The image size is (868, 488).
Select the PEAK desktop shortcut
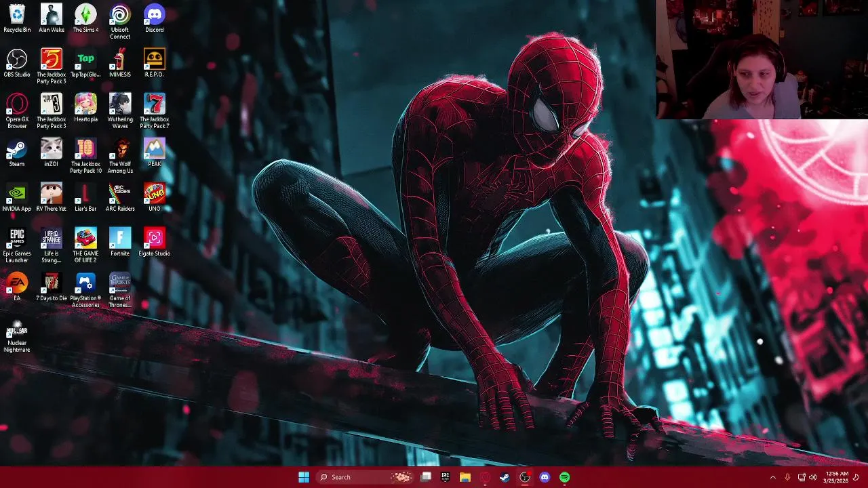155,152
